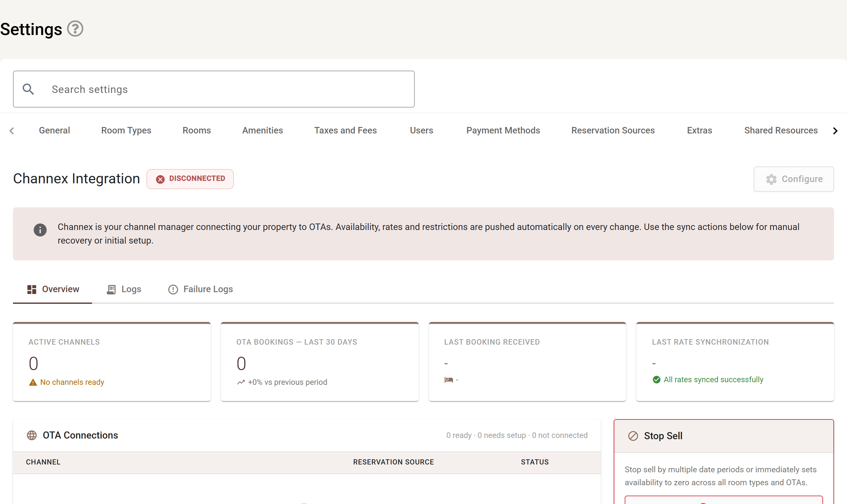Image resolution: width=847 pixels, height=504 pixels.
Task: Go to Shared Resources tab
Action: pos(781,131)
